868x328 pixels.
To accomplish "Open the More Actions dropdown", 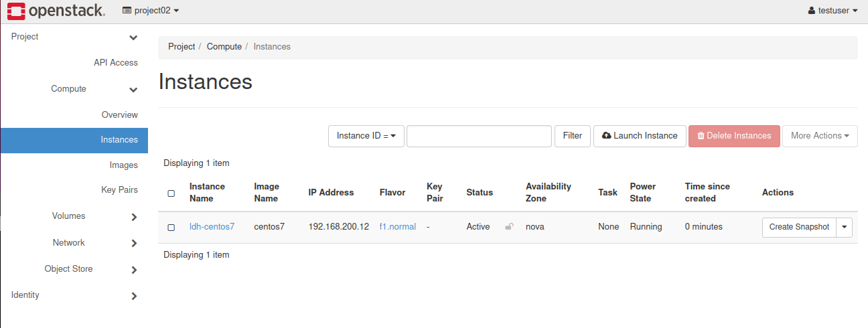I will coord(820,136).
